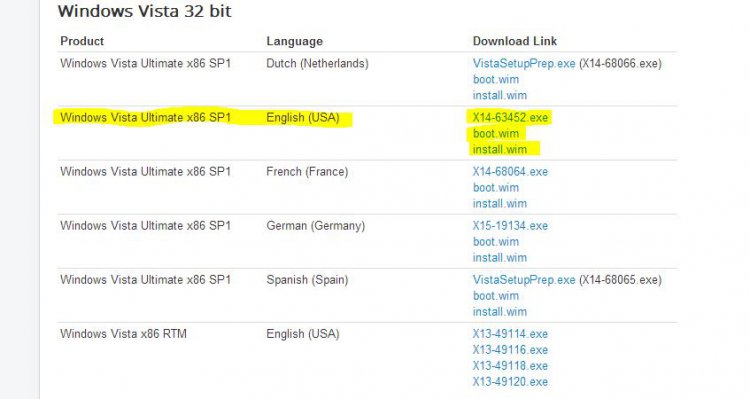Click the X13-49114.exe RTM link
Image resolution: width=750 pixels, height=399 pixels.
tap(510, 334)
